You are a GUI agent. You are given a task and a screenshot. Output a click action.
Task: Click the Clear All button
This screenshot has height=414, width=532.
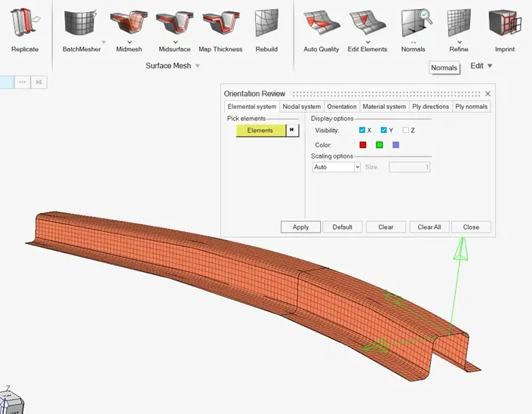click(429, 227)
